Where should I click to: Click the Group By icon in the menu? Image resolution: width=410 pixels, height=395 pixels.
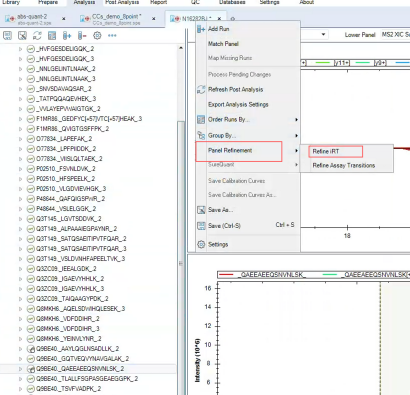point(201,135)
